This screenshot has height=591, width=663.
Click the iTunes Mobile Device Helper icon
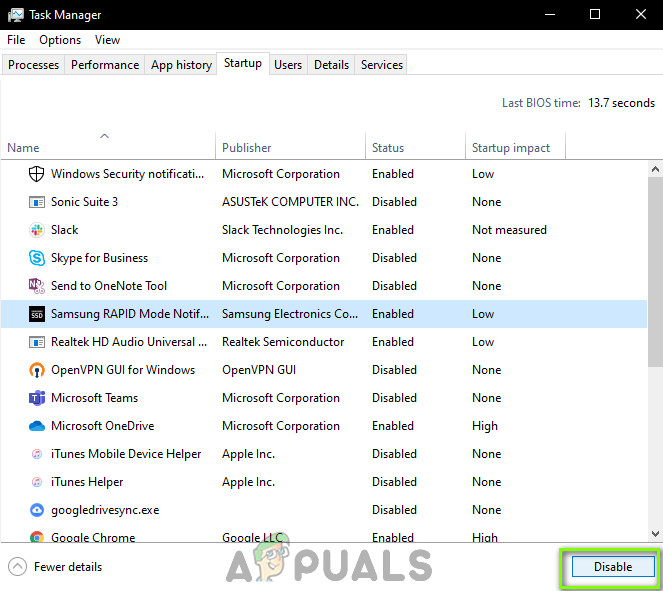(37, 454)
